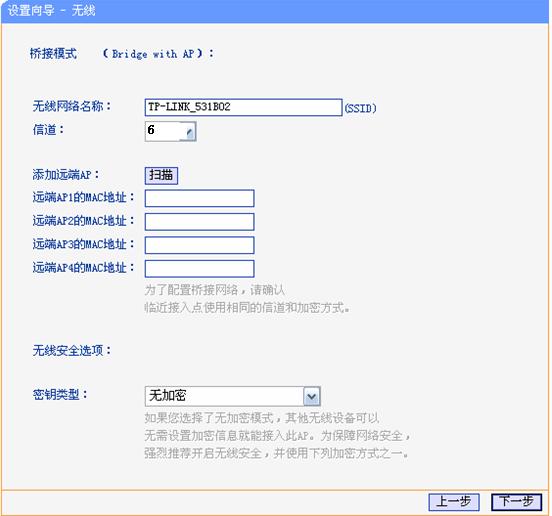Viewport: 552px width, 516px height.
Task: Click the hint text 临近接入点使用相同的信道和加密方式
Action: pyautogui.click(x=247, y=308)
